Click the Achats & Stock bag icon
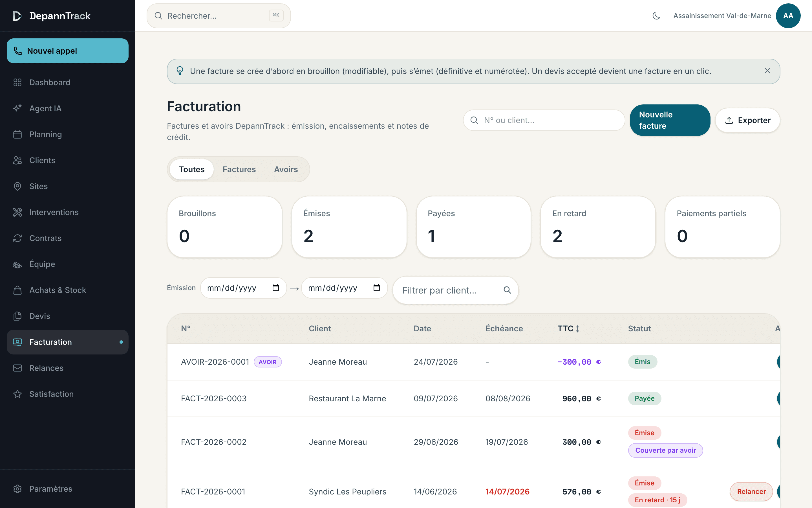The width and height of the screenshot is (812, 508). pos(17,290)
